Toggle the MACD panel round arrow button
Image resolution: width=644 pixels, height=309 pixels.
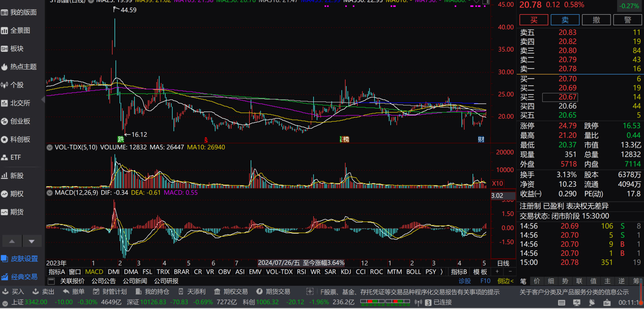[50, 193]
